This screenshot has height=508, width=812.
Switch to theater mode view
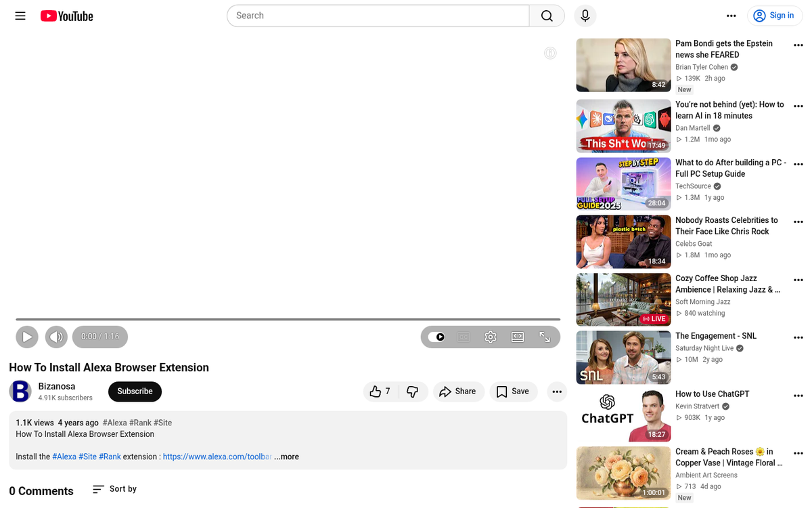tap(518, 337)
